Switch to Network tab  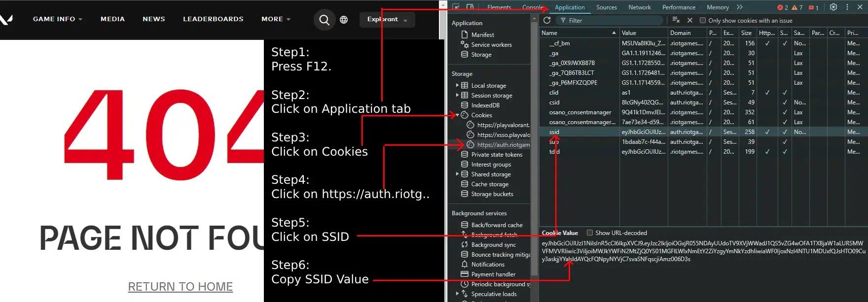[x=639, y=7]
